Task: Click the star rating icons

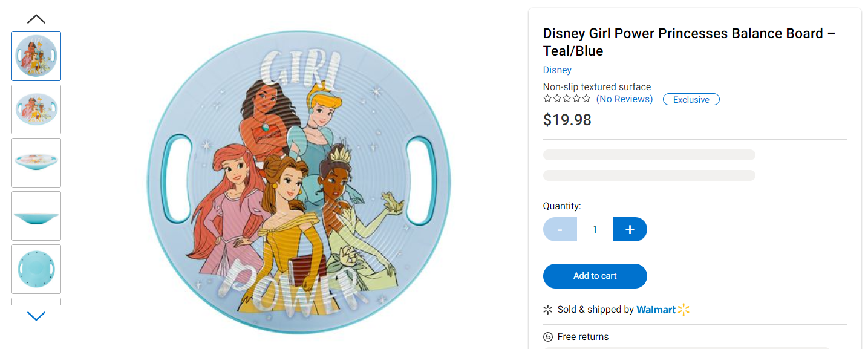Action: [567, 99]
